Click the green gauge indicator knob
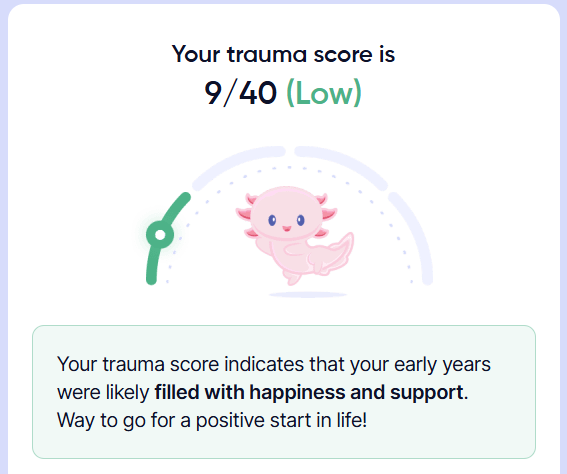Screen dimensions: 567x474 pos(160,235)
